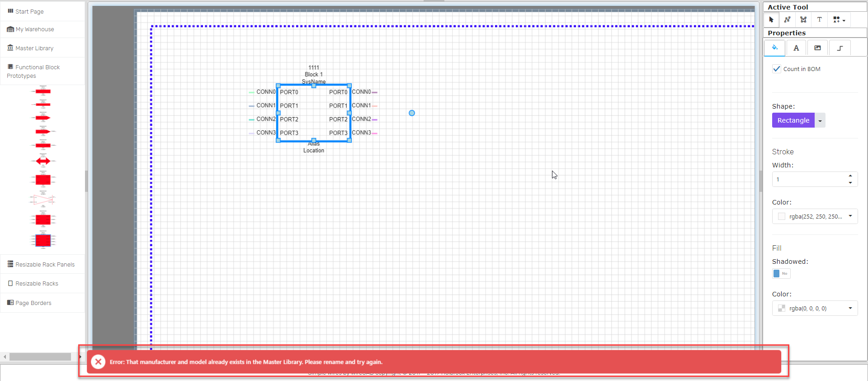Click bottom-right corner handle of block
Image resolution: width=868 pixels, height=381 pixels.
349,140
